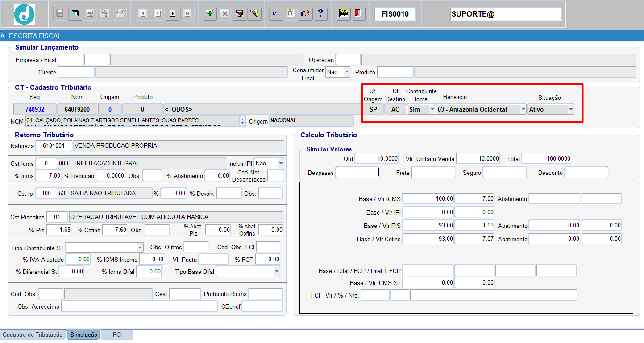Go to first record navigation icon
644x343 pixels.
[143, 14]
